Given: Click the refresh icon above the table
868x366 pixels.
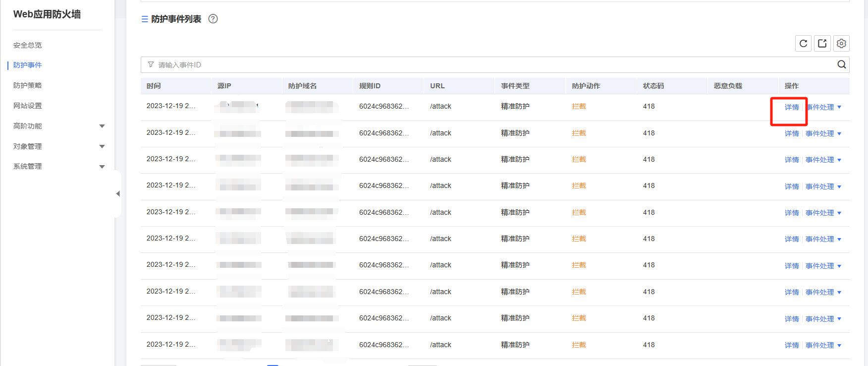Looking at the screenshot, I should (803, 44).
